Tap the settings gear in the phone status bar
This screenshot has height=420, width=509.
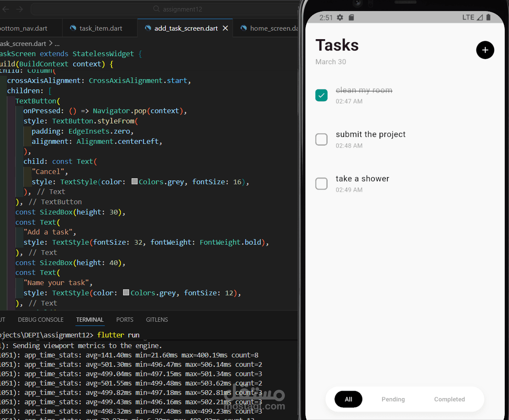click(x=339, y=17)
